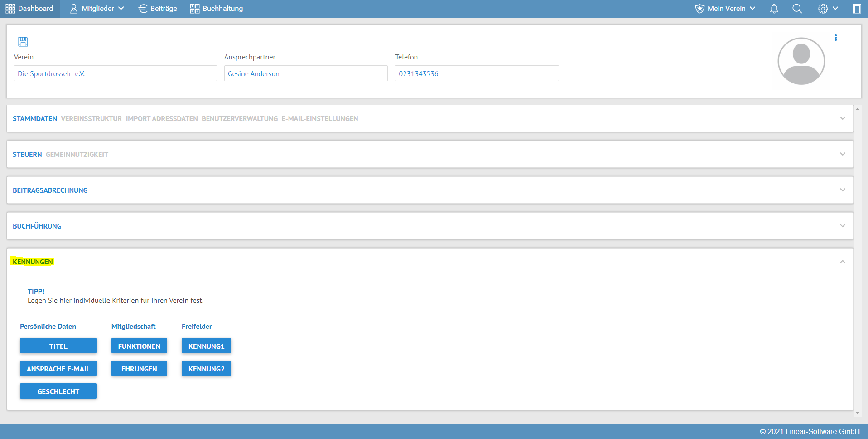Select the E-Mail-Einstellungen tab
Image resolution: width=868 pixels, height=439 pixels.
(320, 119)
